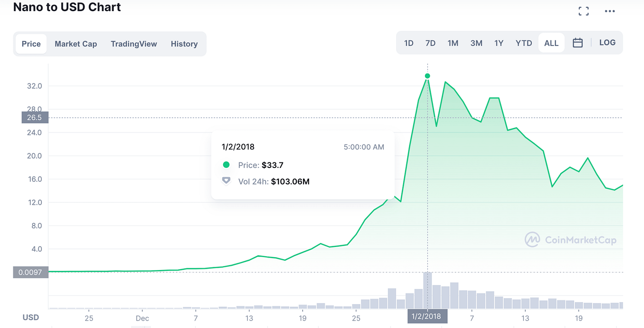Viewport: 644px width, 328px height.
Task: Switch to the Price tab
Action: 31,44
